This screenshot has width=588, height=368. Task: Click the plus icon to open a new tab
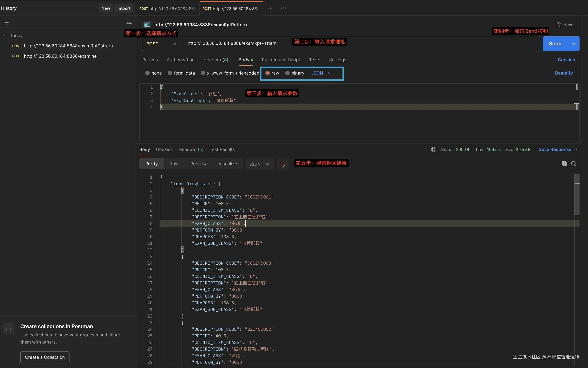270,8
